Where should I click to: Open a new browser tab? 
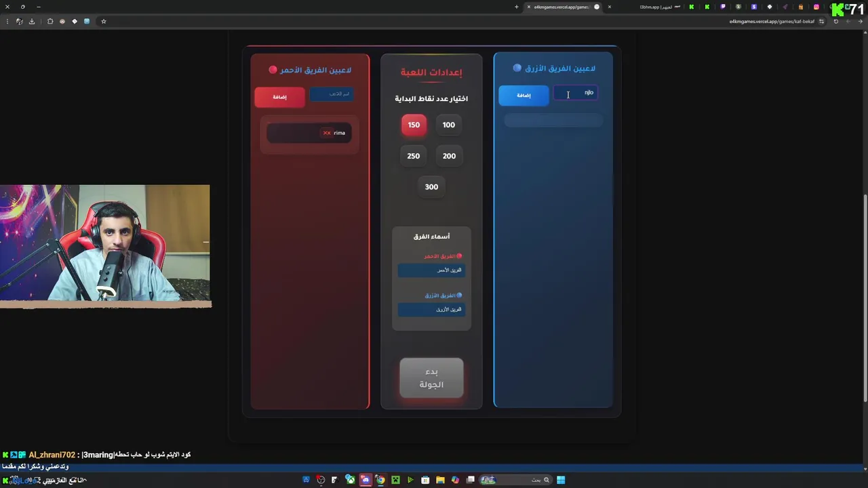click(x=516, y=7)
